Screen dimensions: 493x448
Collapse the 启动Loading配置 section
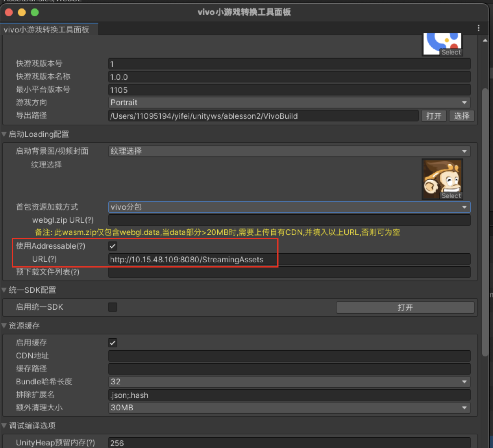coord(4,134)
